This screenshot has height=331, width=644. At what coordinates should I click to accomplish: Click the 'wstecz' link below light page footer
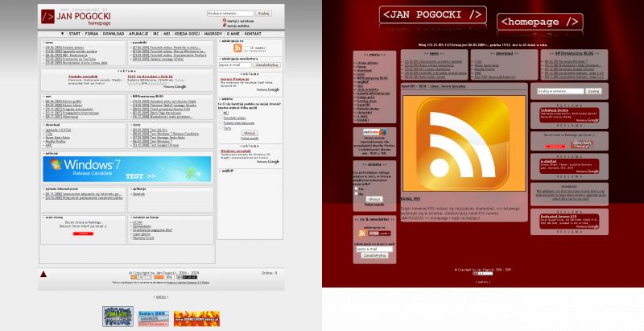(160, 297)
